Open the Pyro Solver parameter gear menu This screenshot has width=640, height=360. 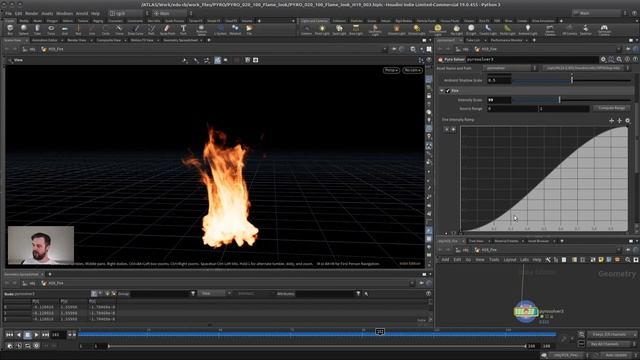(603, 60)
